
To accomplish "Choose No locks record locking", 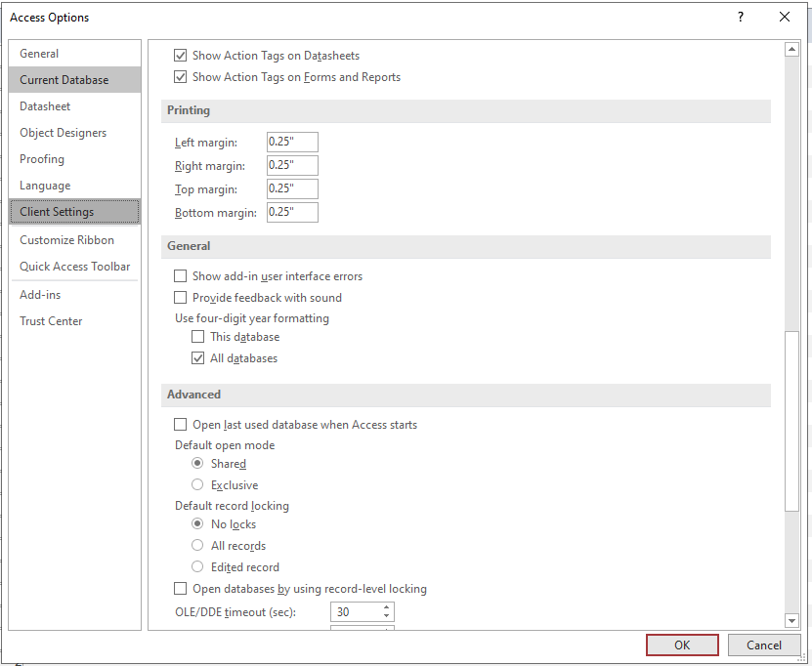I will 197,523.
